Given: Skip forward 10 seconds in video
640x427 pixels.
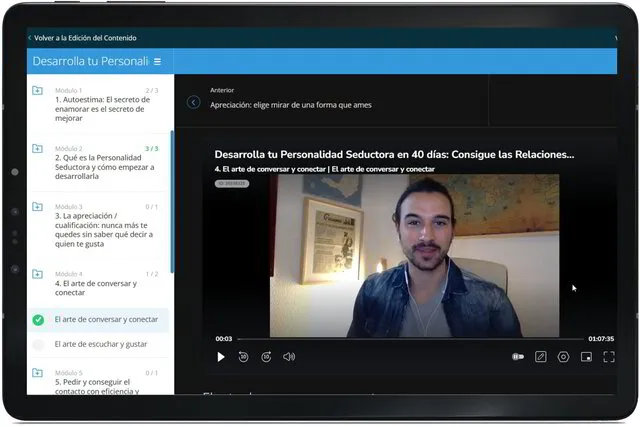Looking at the screenshot, I should click(266, 357).
